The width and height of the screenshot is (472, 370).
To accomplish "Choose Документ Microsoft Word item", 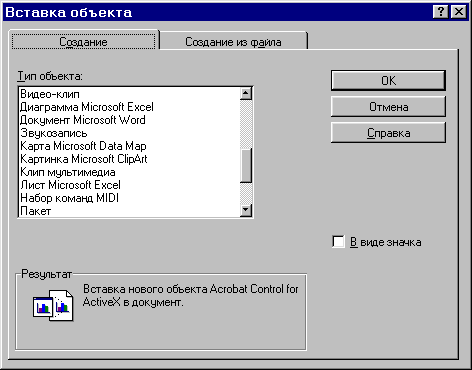I will [x=129, y=120].
